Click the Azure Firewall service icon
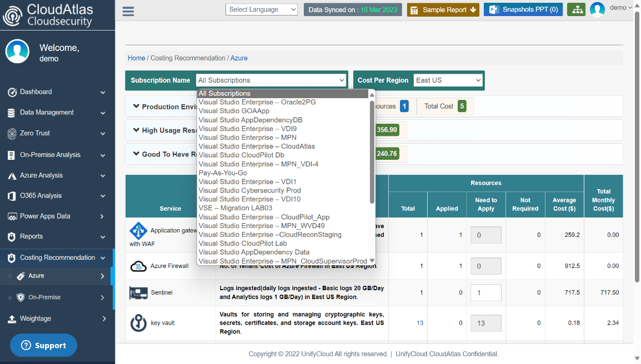Screen dimensions: 641x364 [138, 266]
